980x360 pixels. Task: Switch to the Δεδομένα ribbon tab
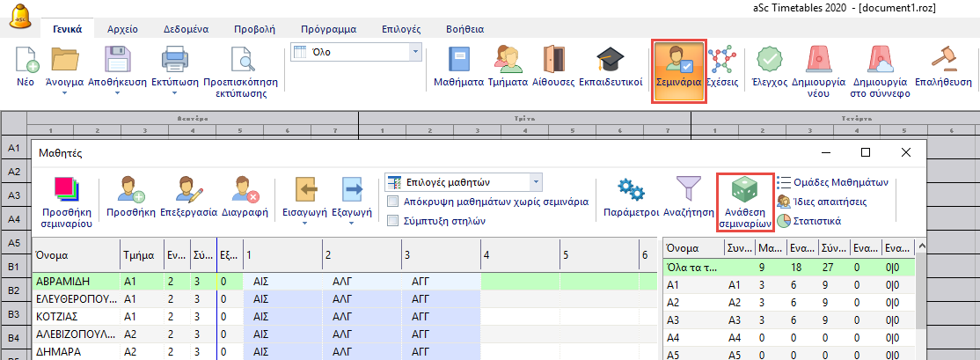(185, 29)
